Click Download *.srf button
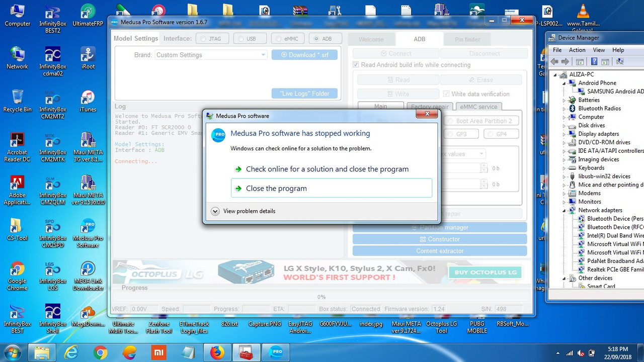The height and width of the screenshot is (362, 644). (x=304, y=55)
